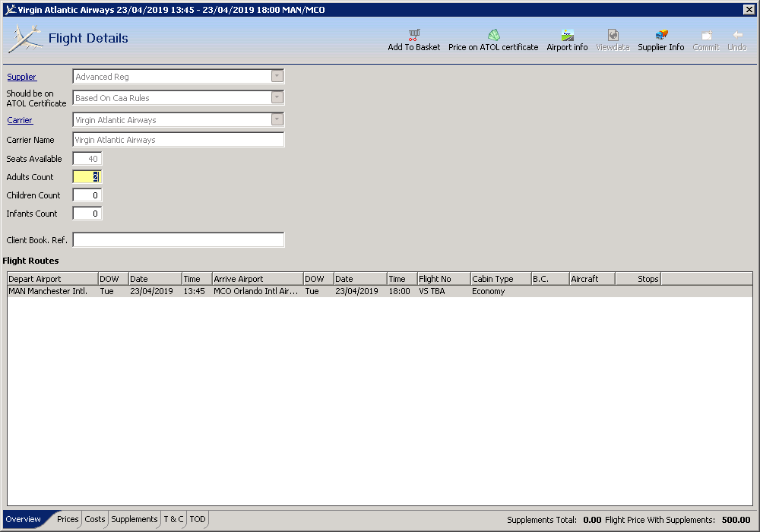The image size is (760, 532).
Task: Select the MCO Orlando Intl Air… cell
Action: 256,291
